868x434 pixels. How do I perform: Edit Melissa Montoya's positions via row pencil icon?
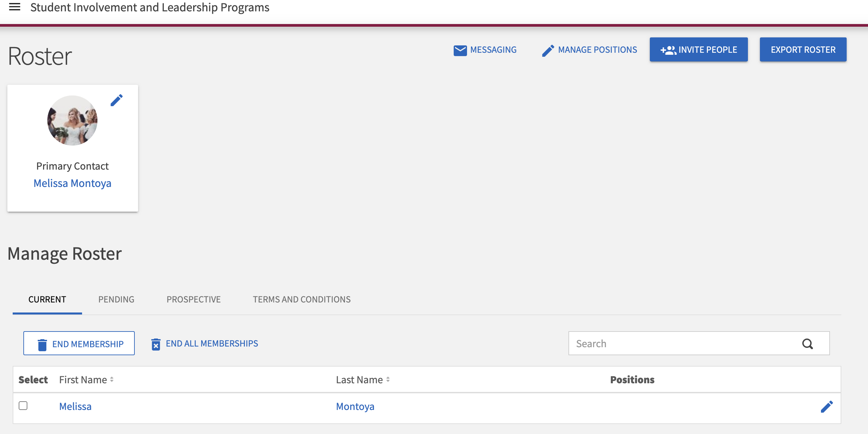click(827, 406)
